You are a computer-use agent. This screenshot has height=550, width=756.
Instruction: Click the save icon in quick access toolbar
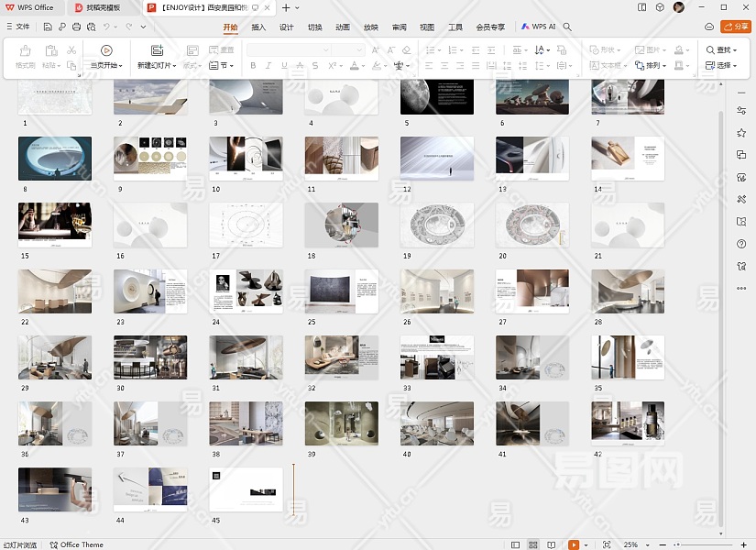[48, 27]
